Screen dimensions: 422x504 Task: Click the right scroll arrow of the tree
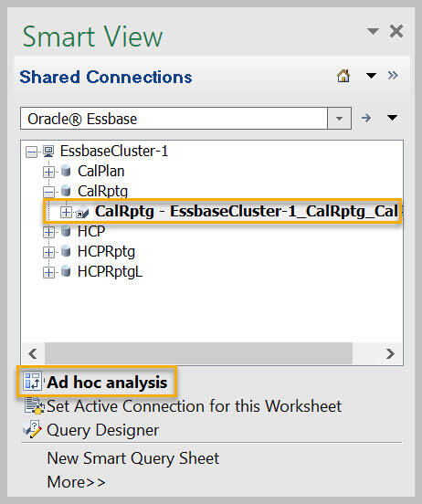390,354
